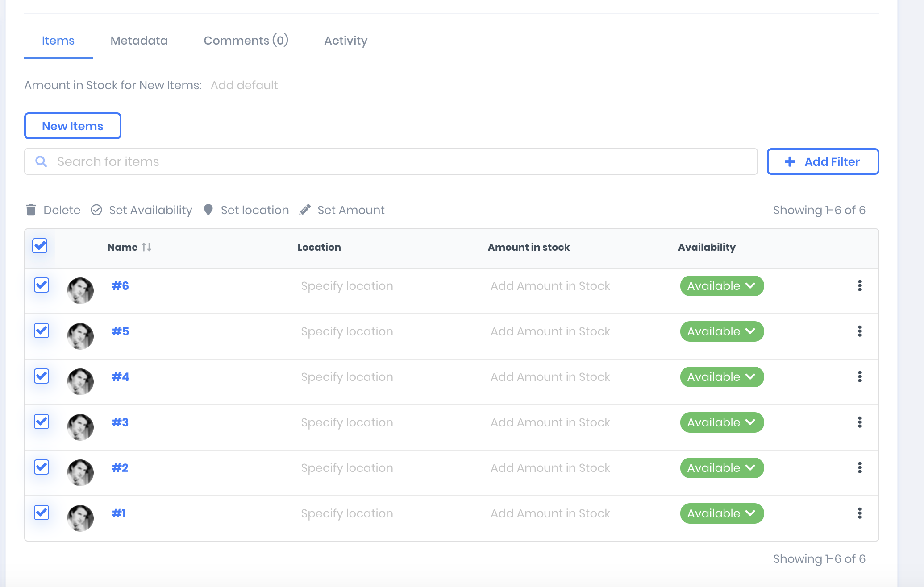924x587 pixels.
Task: Uncheck the checkbox for item #5
Action: [x=42, y=331]
